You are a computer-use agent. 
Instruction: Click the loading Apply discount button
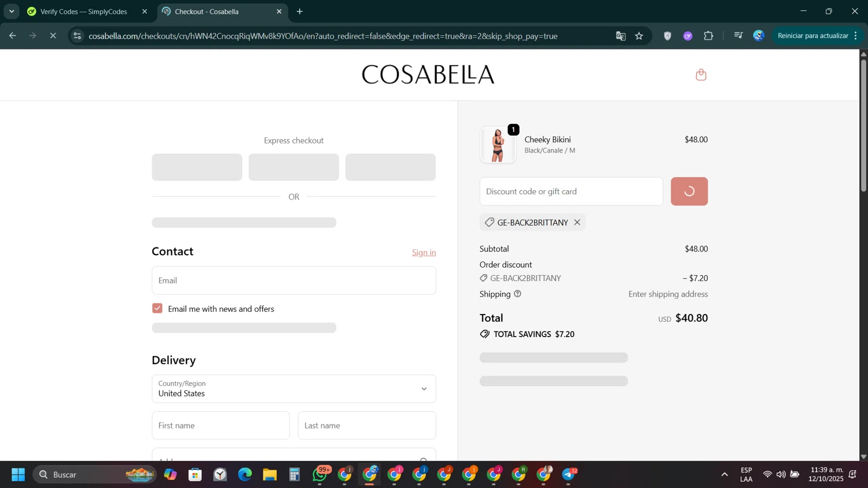coord(689,191)
